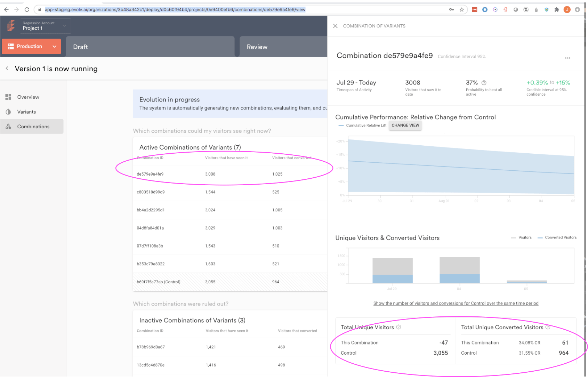Click the help icon beside 37% probability

click(x=484, y=83)
